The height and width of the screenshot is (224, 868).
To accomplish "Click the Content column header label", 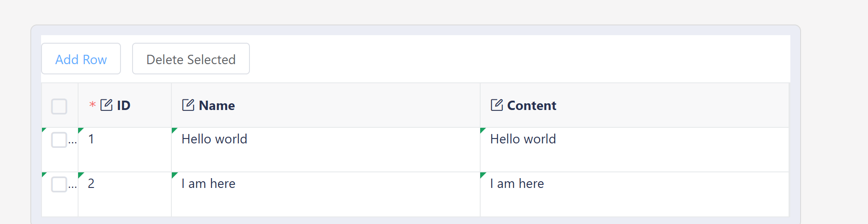I will (532, 106).
